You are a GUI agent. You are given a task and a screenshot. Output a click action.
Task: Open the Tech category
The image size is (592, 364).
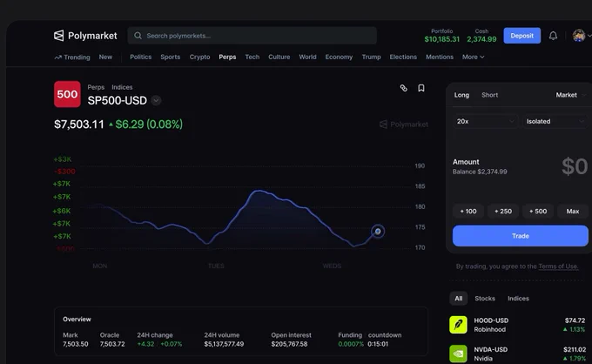click(252, 57)
